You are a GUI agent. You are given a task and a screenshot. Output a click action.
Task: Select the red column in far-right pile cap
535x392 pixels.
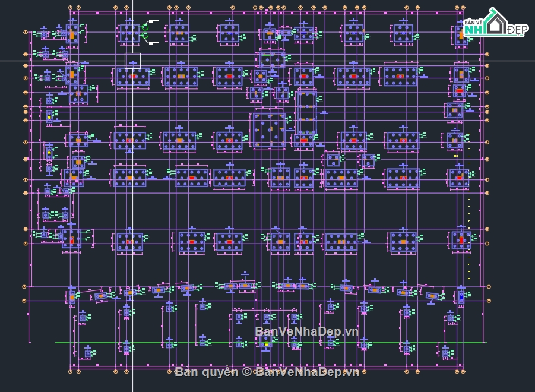point(461,240)
